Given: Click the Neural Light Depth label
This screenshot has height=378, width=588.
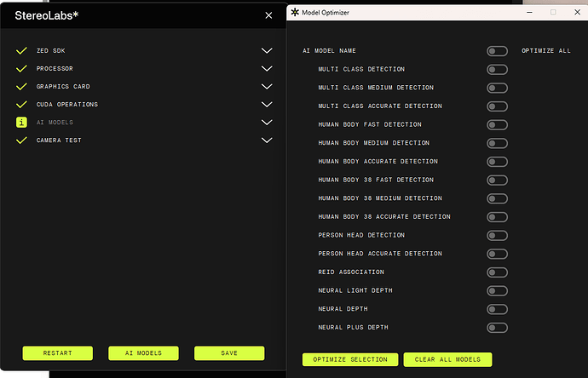Looking at the screenshot, I should [355, 290].
